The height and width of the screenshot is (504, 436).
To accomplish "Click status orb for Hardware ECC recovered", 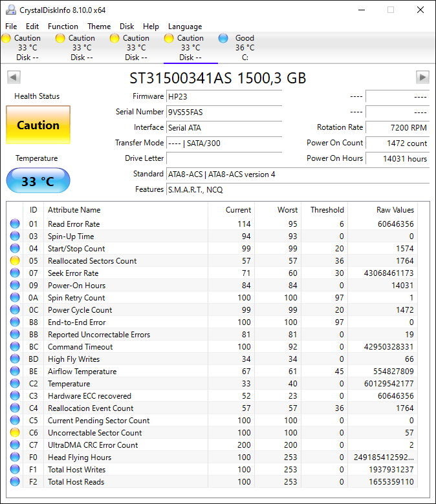I will 15,395.
